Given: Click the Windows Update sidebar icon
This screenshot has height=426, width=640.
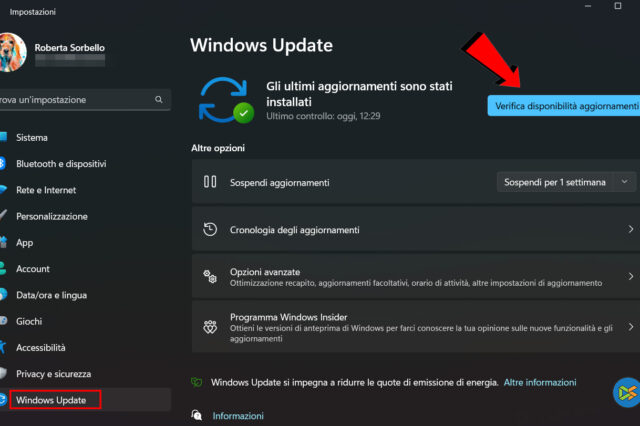Looking at the screenshot, I should pos(3,399).
